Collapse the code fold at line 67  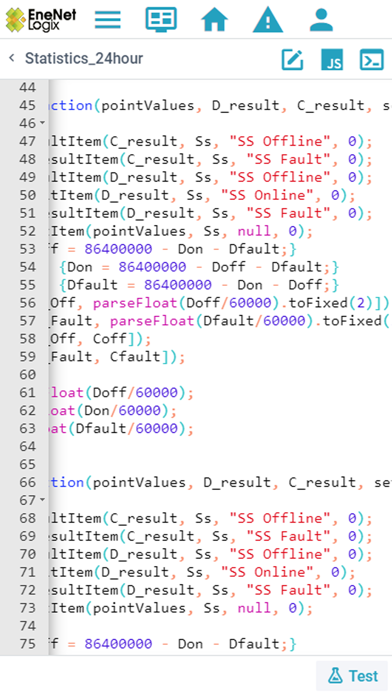(43, 500)
